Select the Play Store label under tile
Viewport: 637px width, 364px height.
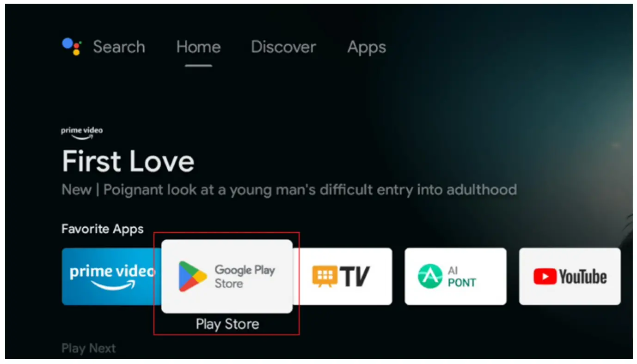(227, 324)
